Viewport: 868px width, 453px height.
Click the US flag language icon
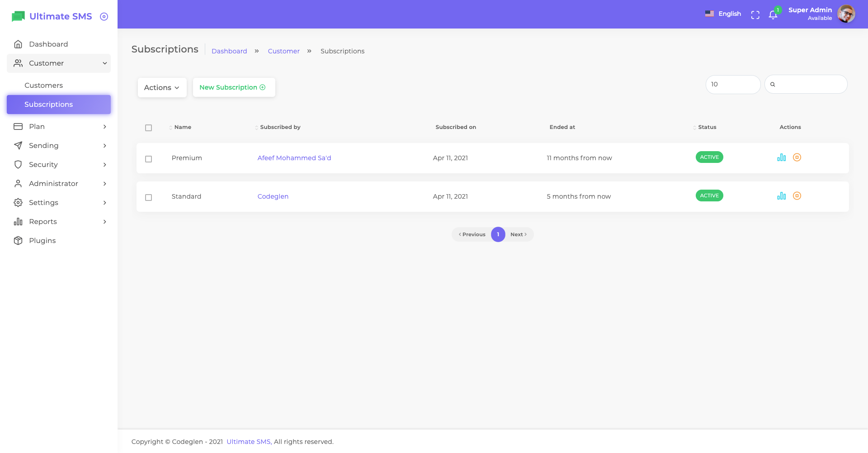709,14
